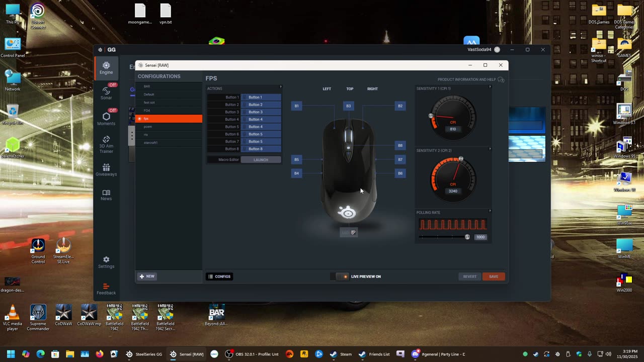The height and width of the screenshot is (362, 644).
Task: Save changes with the SAVE button
Action: pos(494,277)
